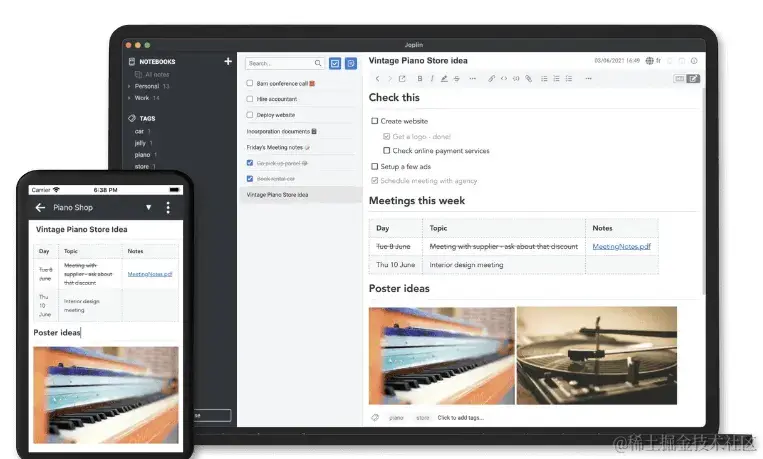Image resolution: width=763 pixels, height=459 pixels.
Task: Apply italic formatting
Action: 432,78
